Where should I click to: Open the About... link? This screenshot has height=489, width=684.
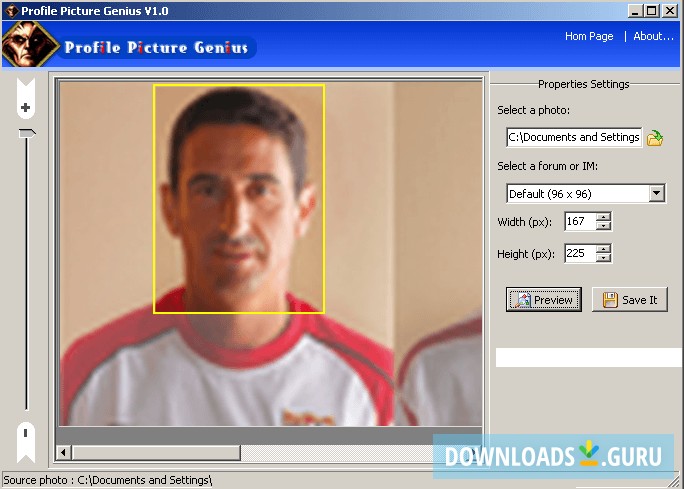coord(653,36)
